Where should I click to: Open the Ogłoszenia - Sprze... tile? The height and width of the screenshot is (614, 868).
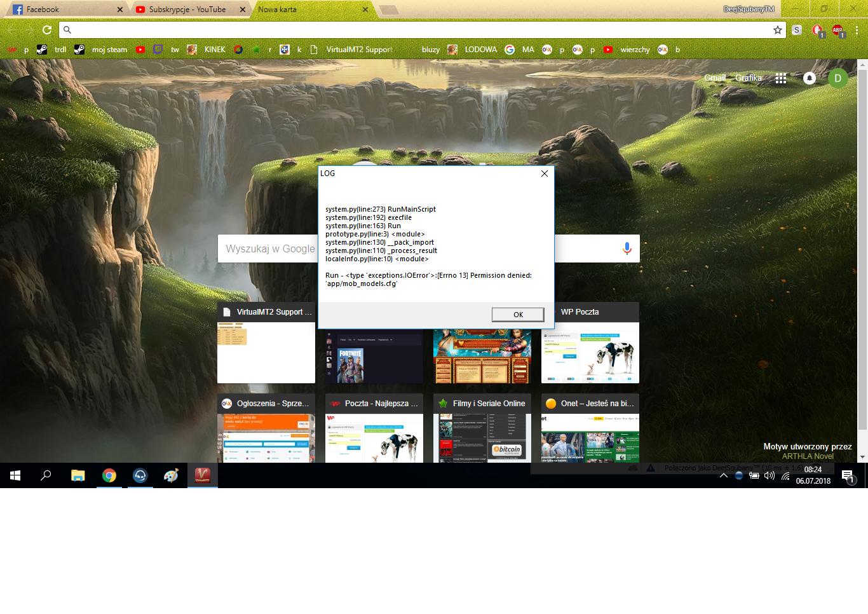click(x=266, y=428)
